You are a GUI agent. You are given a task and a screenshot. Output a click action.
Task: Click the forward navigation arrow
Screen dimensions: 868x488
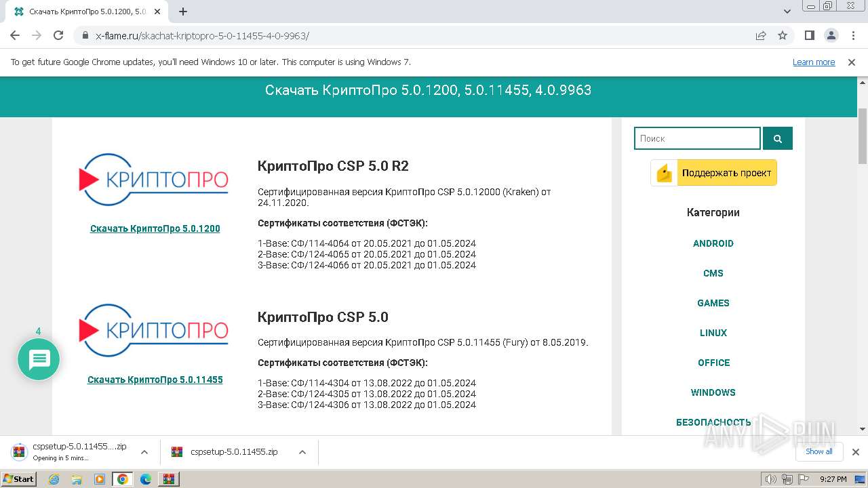click(37, 35)
